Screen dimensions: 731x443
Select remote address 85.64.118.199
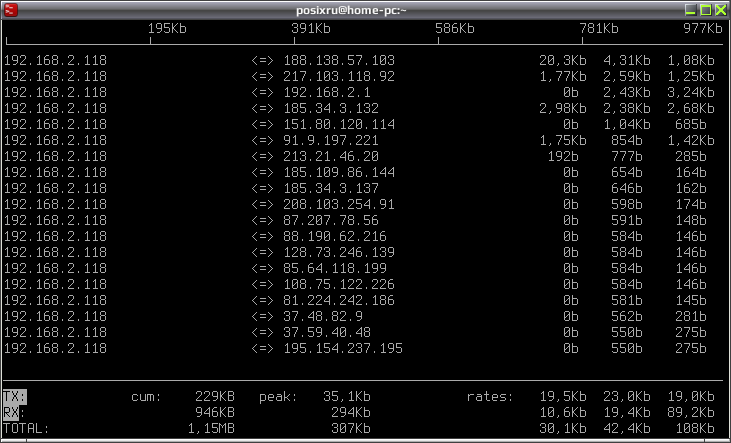335,268
